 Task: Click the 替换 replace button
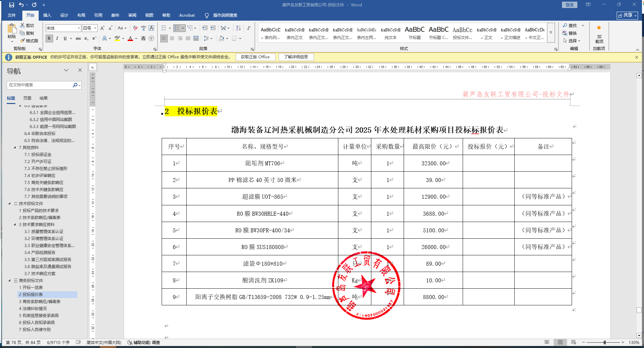coord(570,33)
